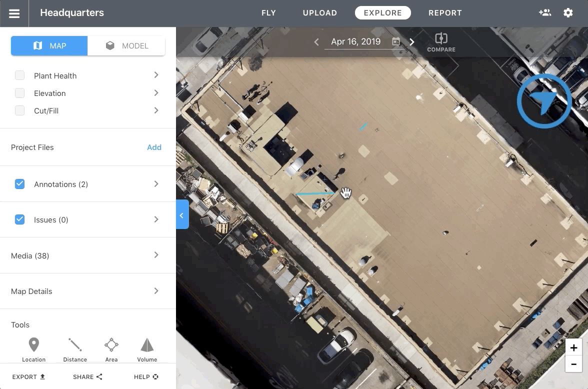Click the Tools section heading
Viewport: 588px width, 389px height.
tap(20, 325)
